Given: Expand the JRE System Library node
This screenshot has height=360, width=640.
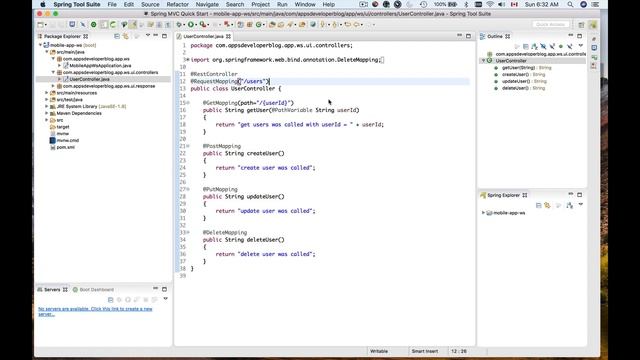Looking at the screenshot, I should 47,106.
